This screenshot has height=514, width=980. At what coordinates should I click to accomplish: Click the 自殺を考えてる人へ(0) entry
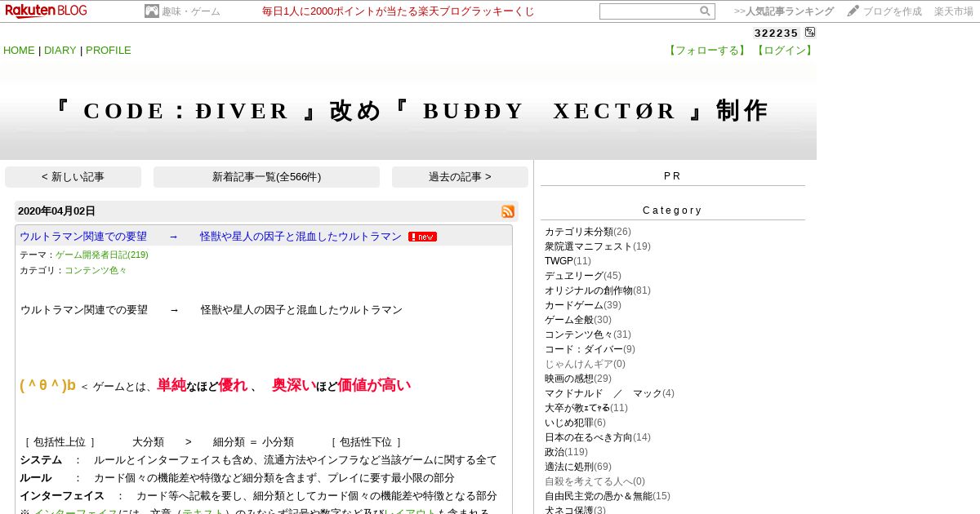[x=595, y=481]
